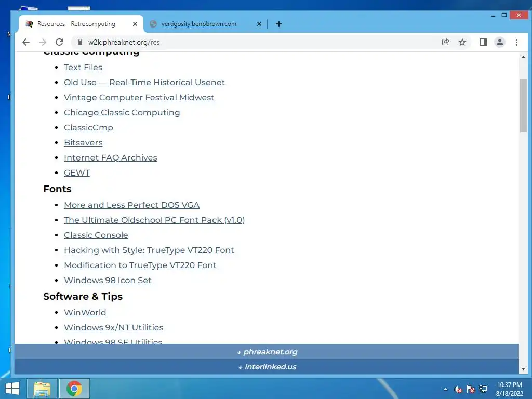Bookmark this page with star
532x399 pixels.
[x=462, y=42]
